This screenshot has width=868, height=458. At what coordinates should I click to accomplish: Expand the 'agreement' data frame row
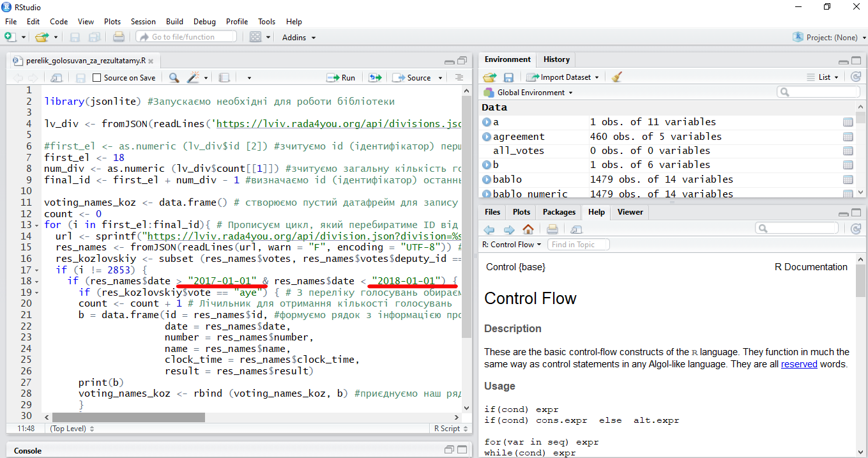[x=487, y=137]
